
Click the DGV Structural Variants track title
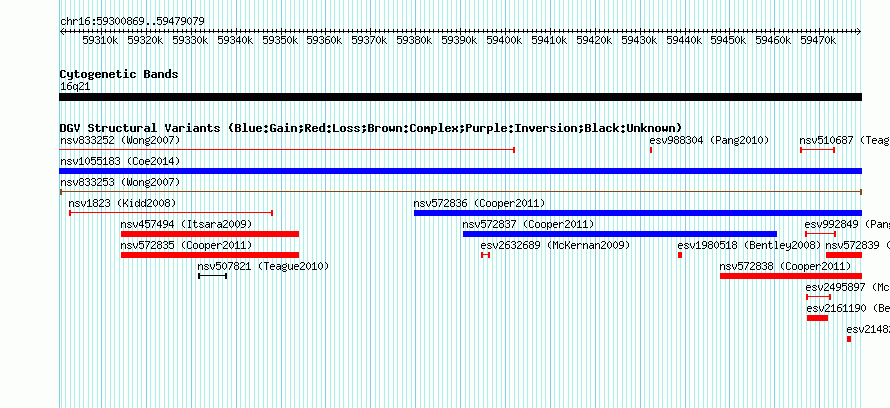pos(371,128)
